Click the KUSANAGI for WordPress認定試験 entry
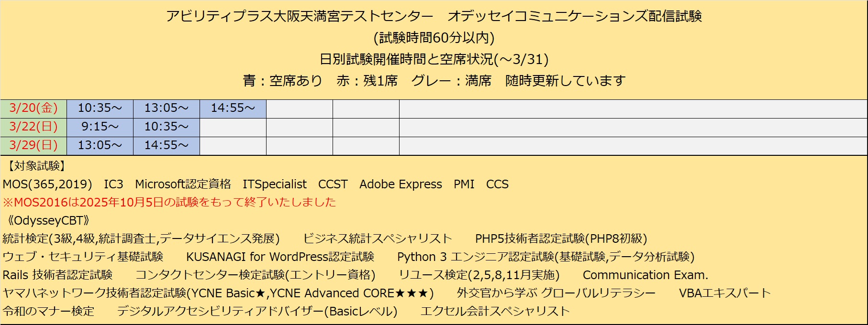868x325 pixels. click(280, 257)
